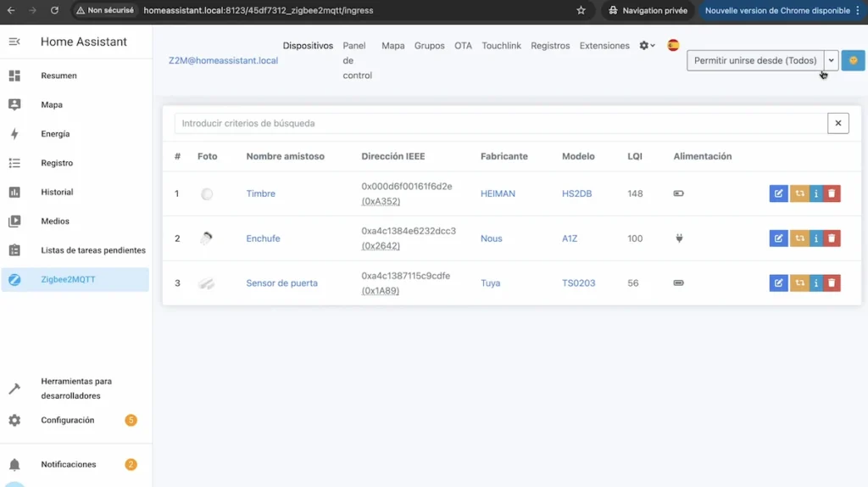Open the Panel de control tab
This screenshot has height=487, width=868.
tap(357, 60)
